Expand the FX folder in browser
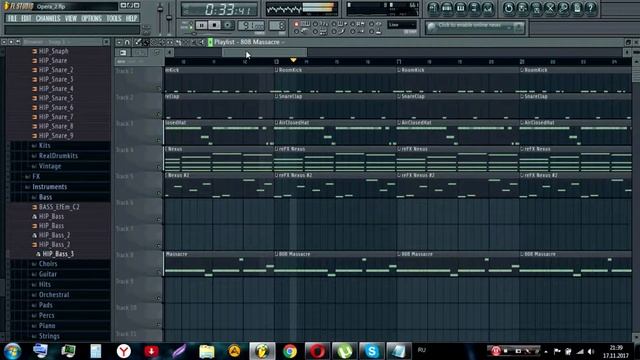The image size is (640, 360). pyautogui.click(x=36, y=176)
